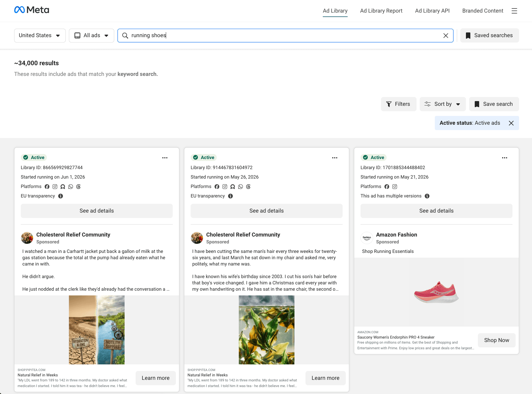
Task: Open the tea leaves in water ad image
Action: pyautogui.click(x=266, y=330)
